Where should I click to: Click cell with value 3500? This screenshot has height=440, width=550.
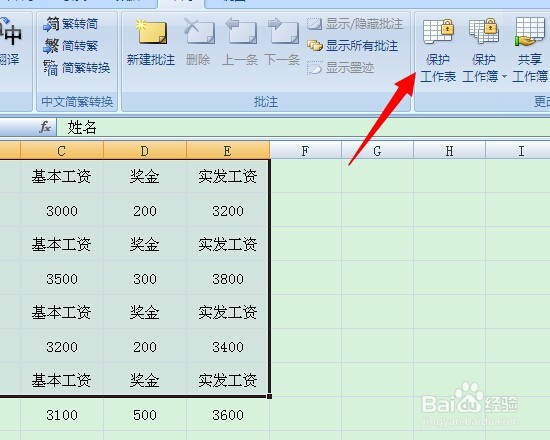pyautogui.click(x=62, y=279)
